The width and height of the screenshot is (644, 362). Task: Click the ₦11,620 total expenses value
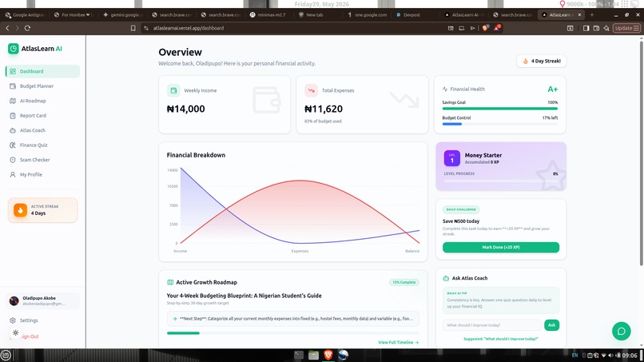click(x=324, y=109)
